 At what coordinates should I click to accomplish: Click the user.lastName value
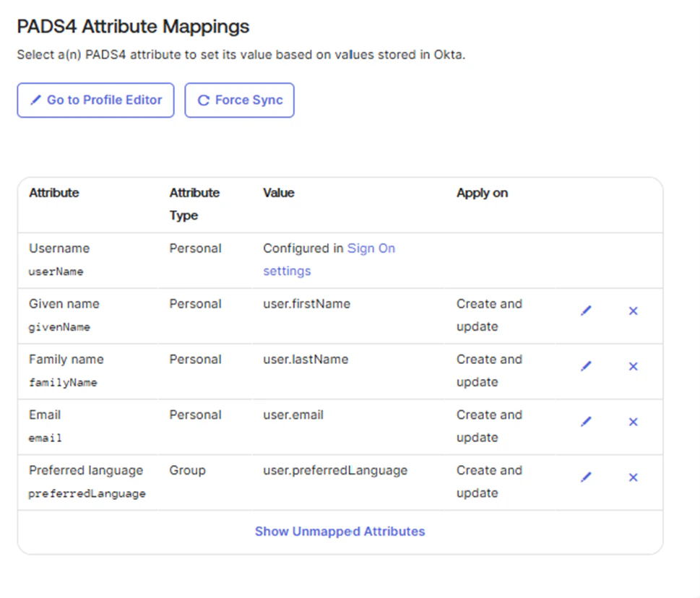(x=306, y=359)
